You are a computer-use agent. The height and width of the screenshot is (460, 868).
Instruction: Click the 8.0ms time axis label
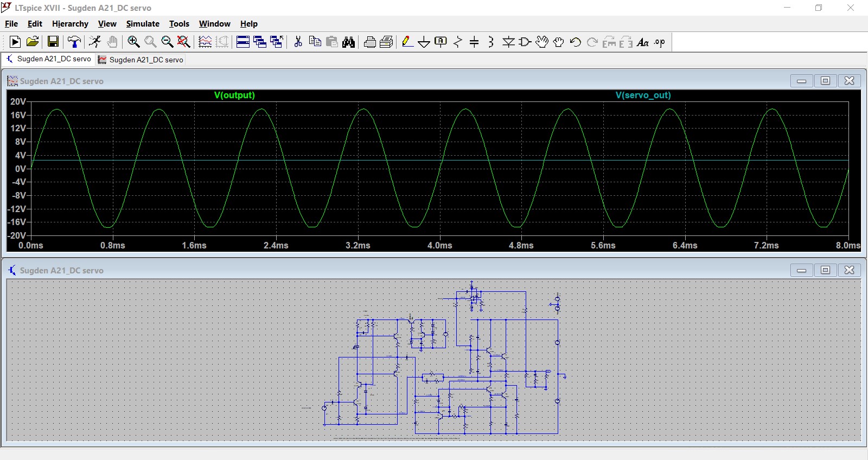pos(848,245)
